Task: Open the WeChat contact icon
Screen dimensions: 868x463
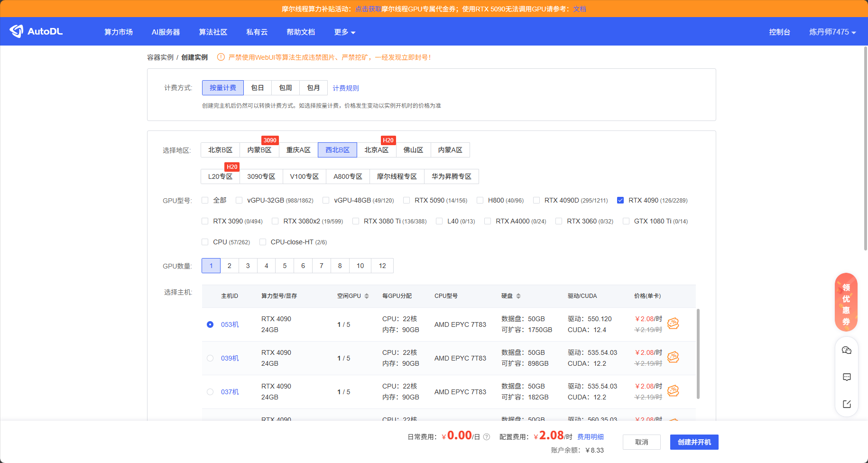Action: [x=847, y=350]
